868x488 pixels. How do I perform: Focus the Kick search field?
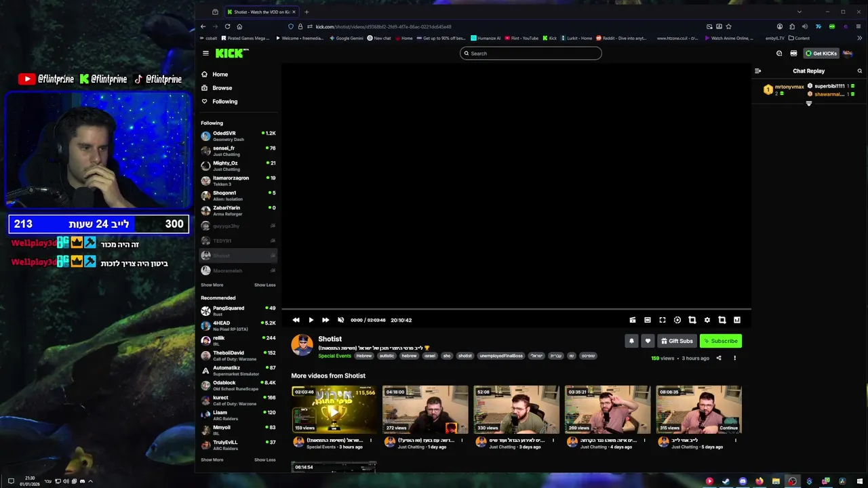[530, 53]
